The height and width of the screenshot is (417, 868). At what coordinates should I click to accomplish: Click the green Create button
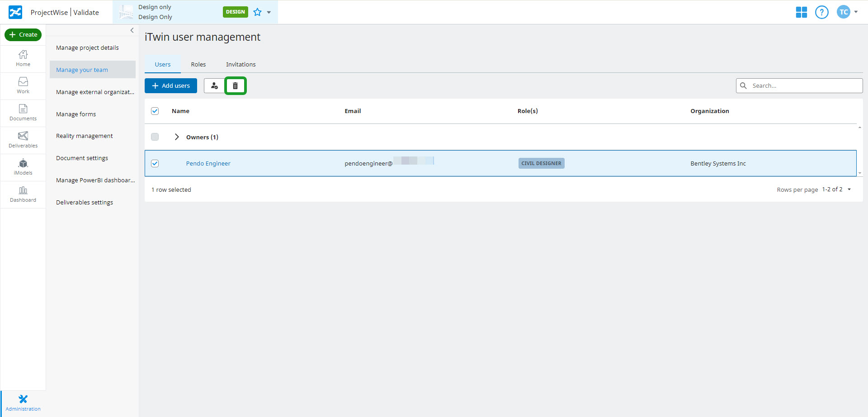tap(23, 34)
